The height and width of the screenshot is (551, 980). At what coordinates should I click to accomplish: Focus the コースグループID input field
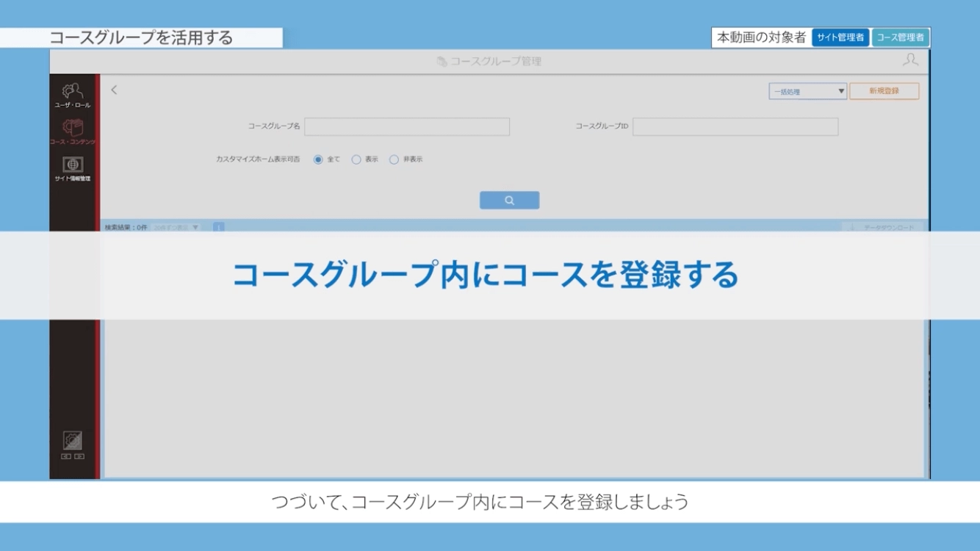(x=735, y=127)
